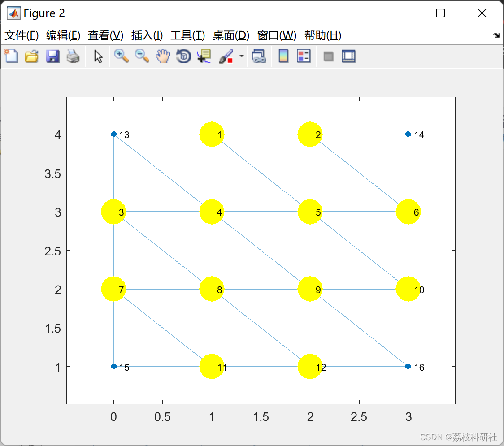Click yellow graph node 5
504x446 pixels.
pos(310,212)
